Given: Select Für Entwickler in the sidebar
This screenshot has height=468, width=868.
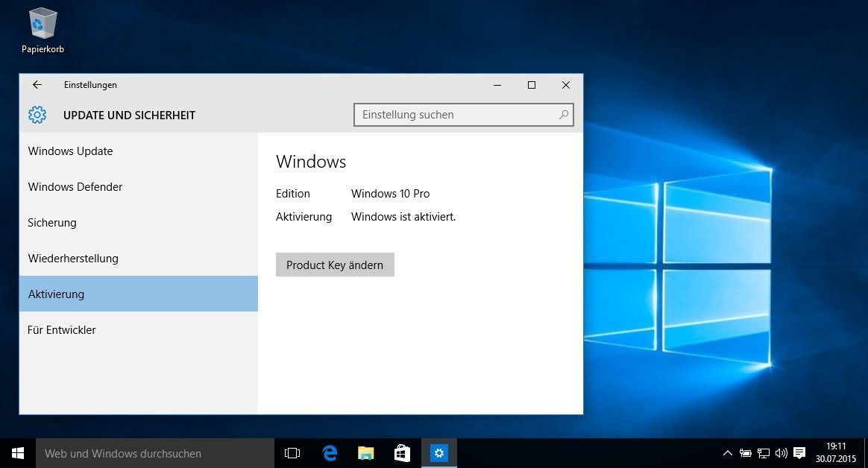Looking at the screenshot, I should click(62, 330).
